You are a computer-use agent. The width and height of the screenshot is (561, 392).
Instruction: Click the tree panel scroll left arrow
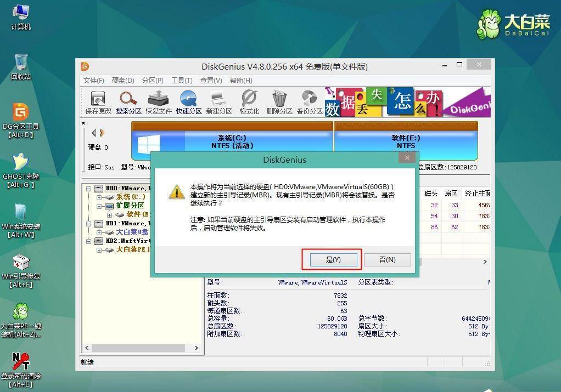click(x=87, y=348)
